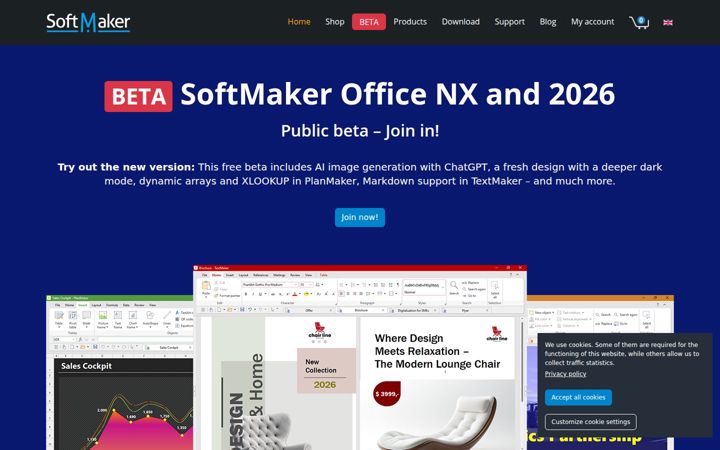This screenshot has height=450, width=720.
Task: Select the red BETA navigation item
Action: tap(369, 22)
